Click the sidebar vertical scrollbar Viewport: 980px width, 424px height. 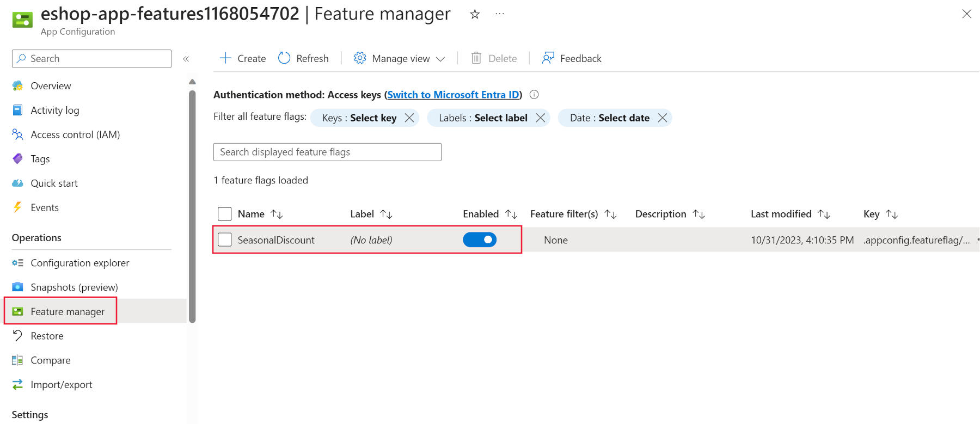[192, 207]
